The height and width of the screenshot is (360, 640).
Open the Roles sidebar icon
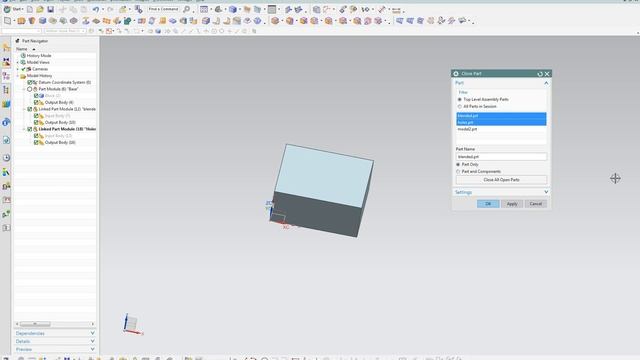(x=6, y=172)
